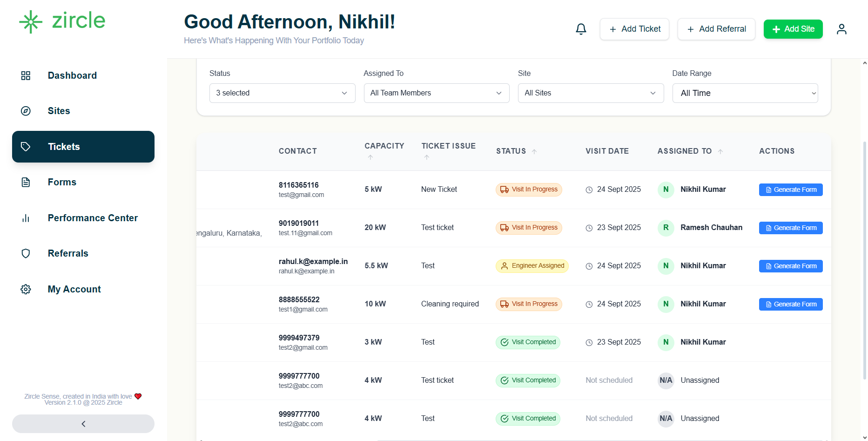The width and height of the screenshot is (868, 441).
Task: Click Nikhil Kumar avatar in first row
Action: click(x=666, y=190)
